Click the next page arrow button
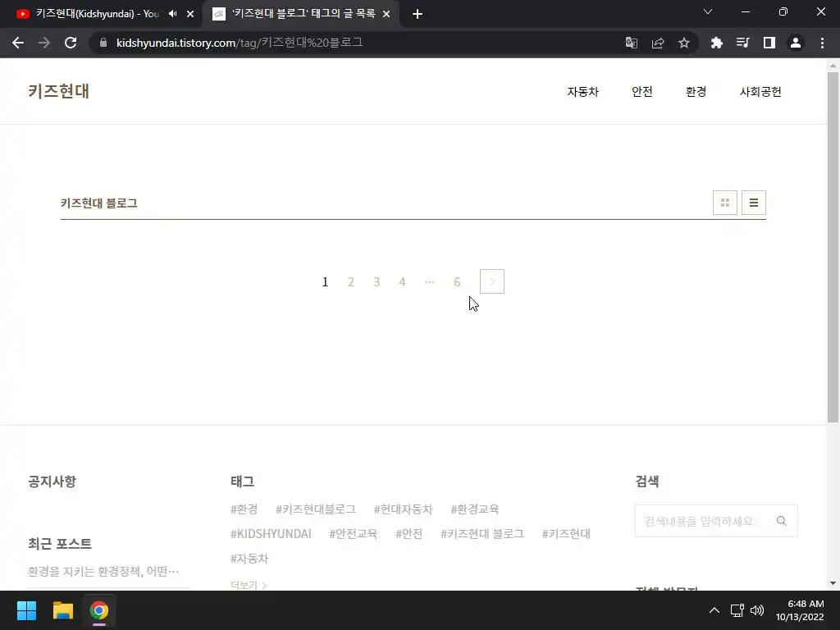 (x=492, y=281)
